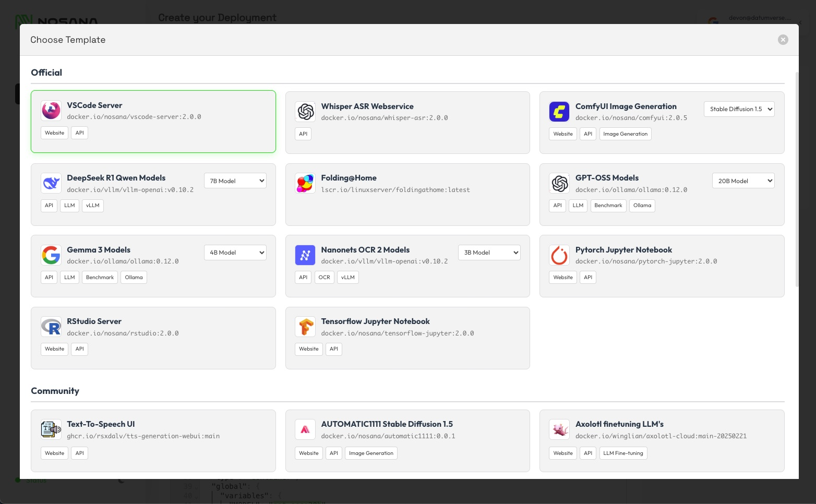Screen dimensions: 816x504
Task: Click the Tensorflow Jupyter Notebook icon
Action: [x=305, y=327]
